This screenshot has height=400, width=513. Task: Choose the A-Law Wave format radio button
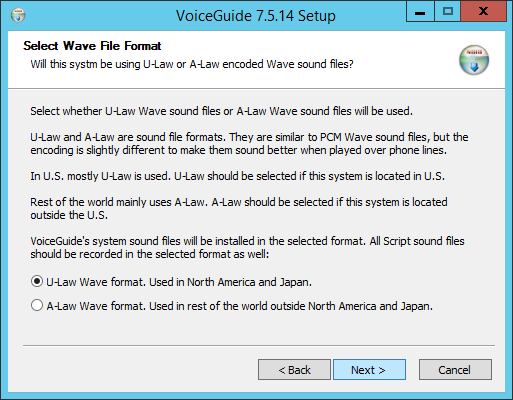click(x=37, y=306)
